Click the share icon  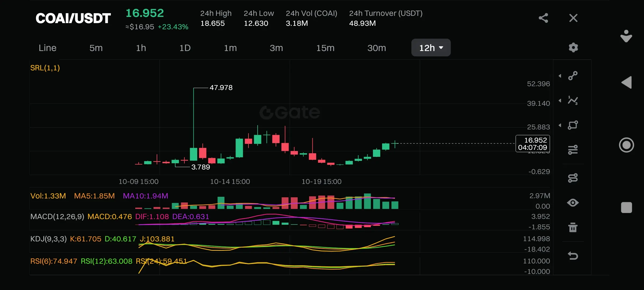tap(543, 18)
